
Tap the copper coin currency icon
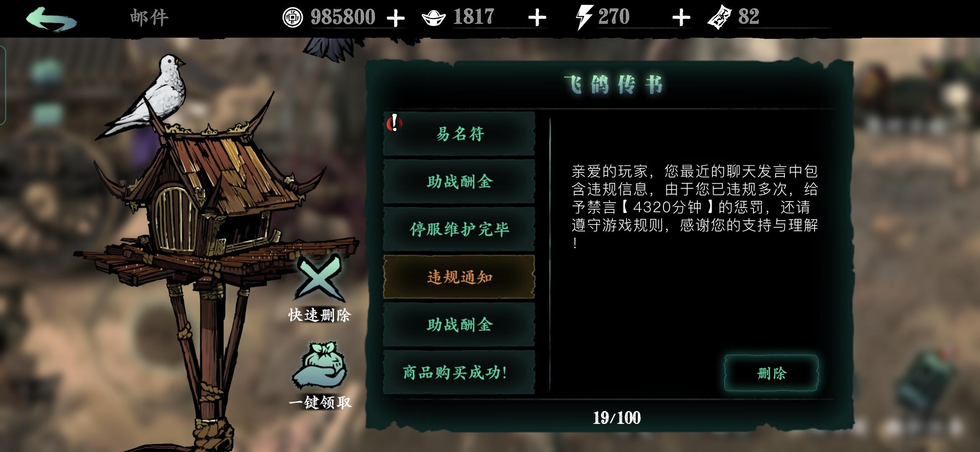click(292, 18)
